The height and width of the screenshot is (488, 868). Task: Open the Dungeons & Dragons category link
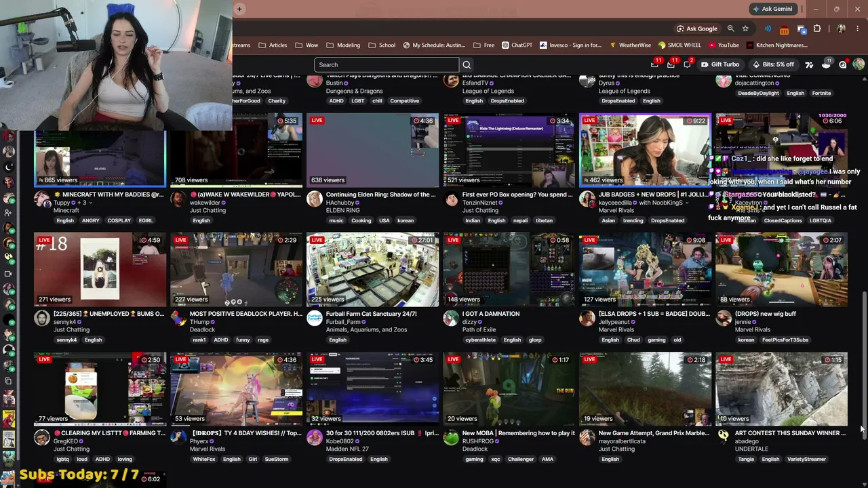point(354,91)
